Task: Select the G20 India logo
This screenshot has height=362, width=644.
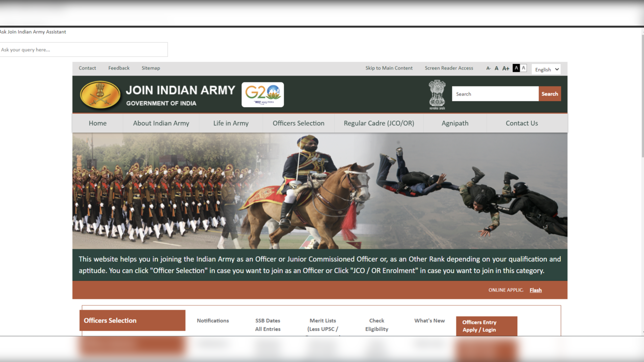Action: point(263,95)
